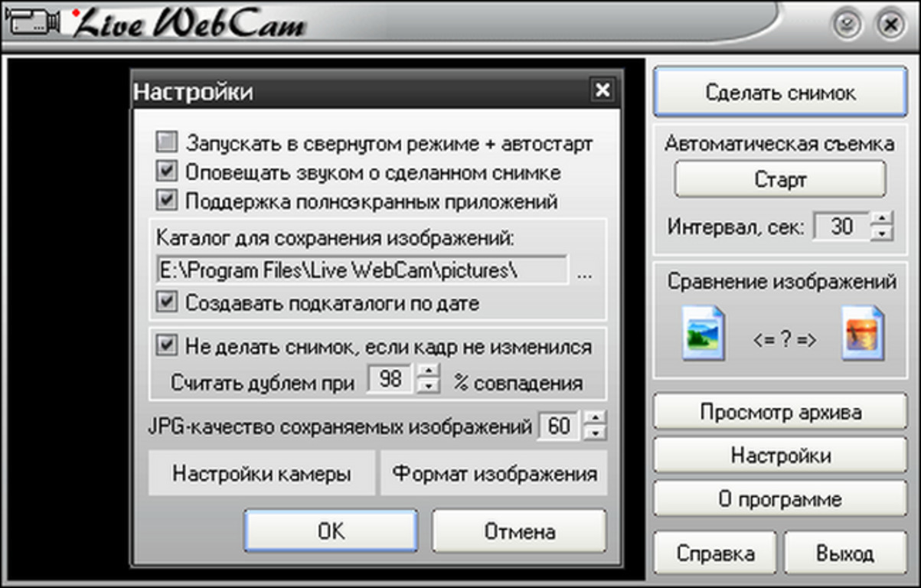The image size is (921, 588).
Task: Click the 'Автоматическая съемка' label
Action: click(x=779, y=143)
